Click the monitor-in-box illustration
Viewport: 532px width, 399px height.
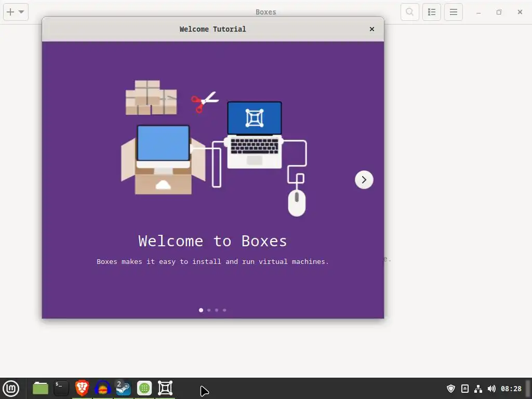pos(163,159)
